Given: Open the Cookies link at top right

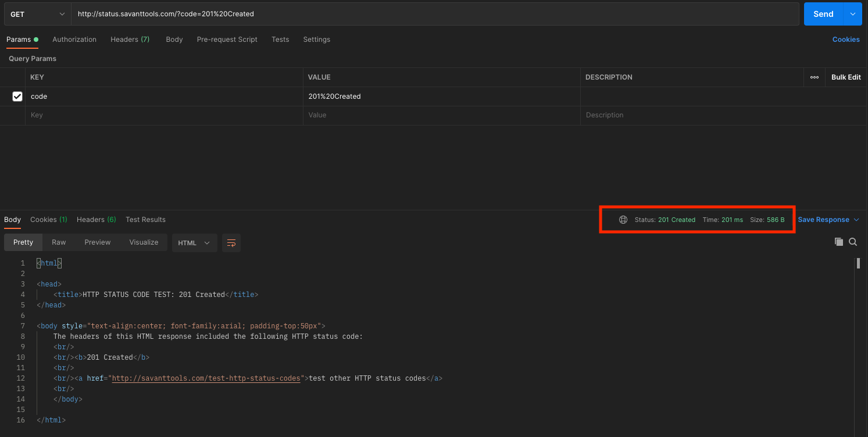Looking at the screenshot, I should (845, 40).
